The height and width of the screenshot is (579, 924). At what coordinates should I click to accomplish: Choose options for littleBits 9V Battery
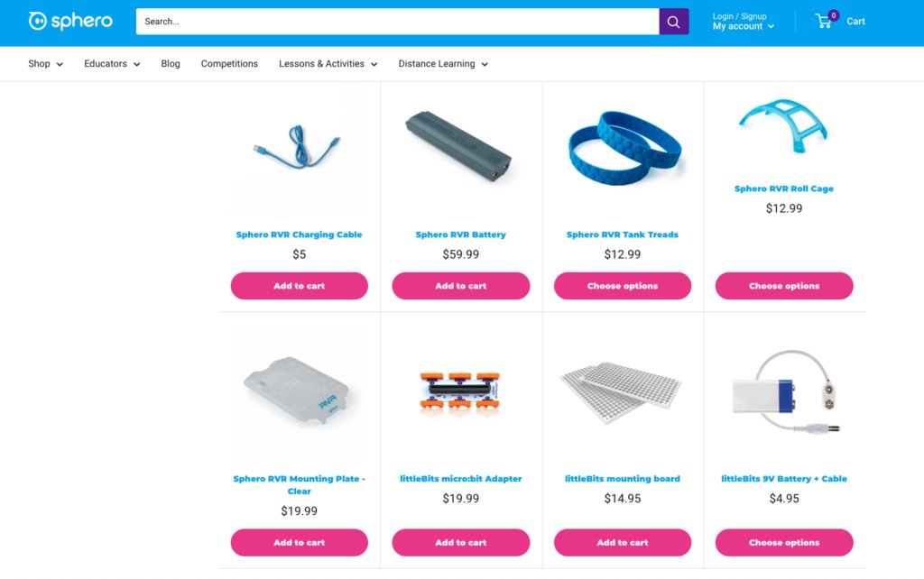click(784, 543)
